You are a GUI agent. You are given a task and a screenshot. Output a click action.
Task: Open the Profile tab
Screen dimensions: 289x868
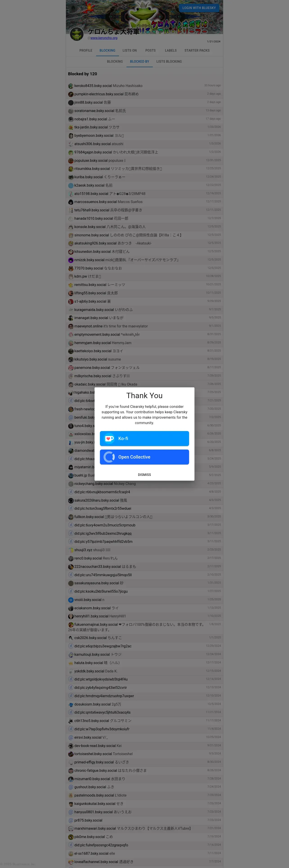[86, 50]
